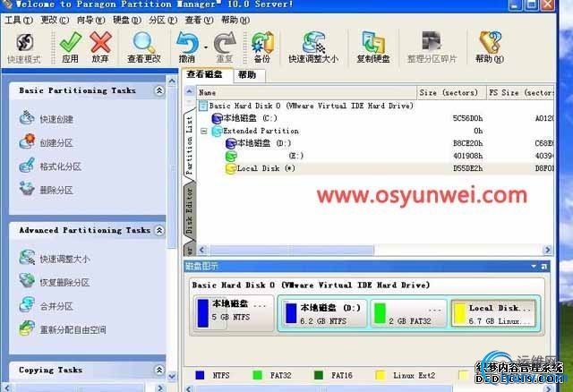Choose 创建分区 in the task sidebar
Screen dimensions: 573x392
(x=46, y=142)
